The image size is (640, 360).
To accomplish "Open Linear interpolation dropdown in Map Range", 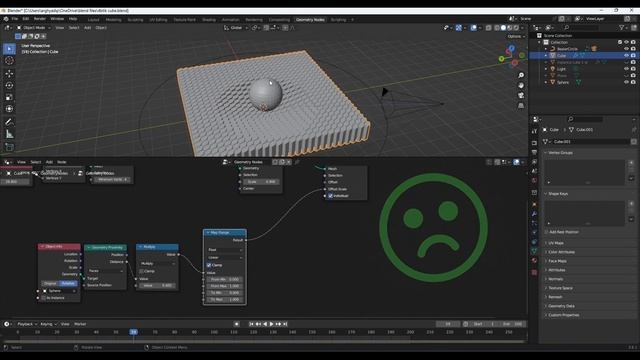I will tap(225, 258).
